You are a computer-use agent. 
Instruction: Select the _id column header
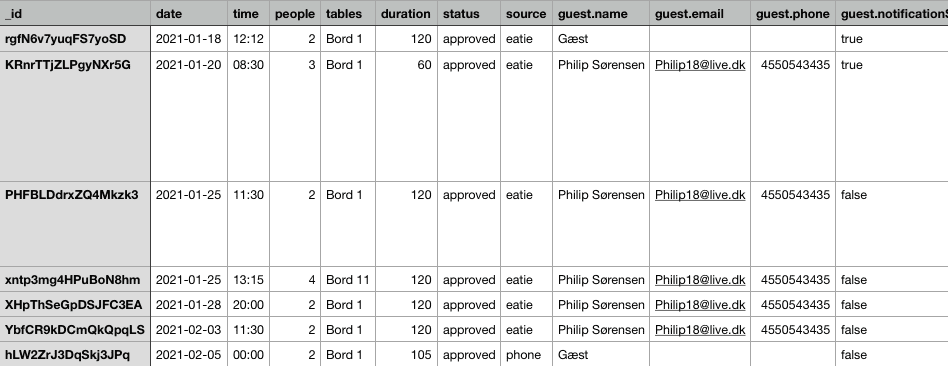click(x=75, y=13)
